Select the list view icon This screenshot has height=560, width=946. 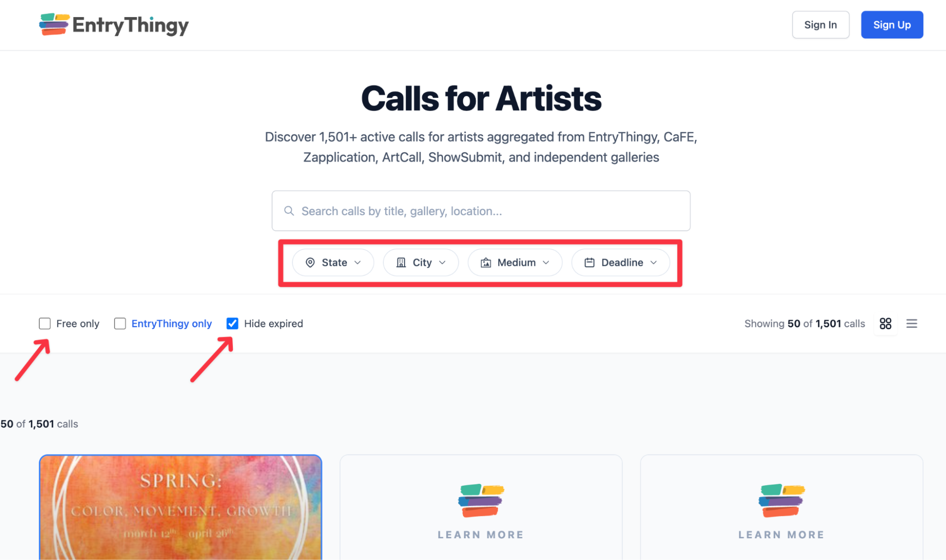(x=911, y=324)
